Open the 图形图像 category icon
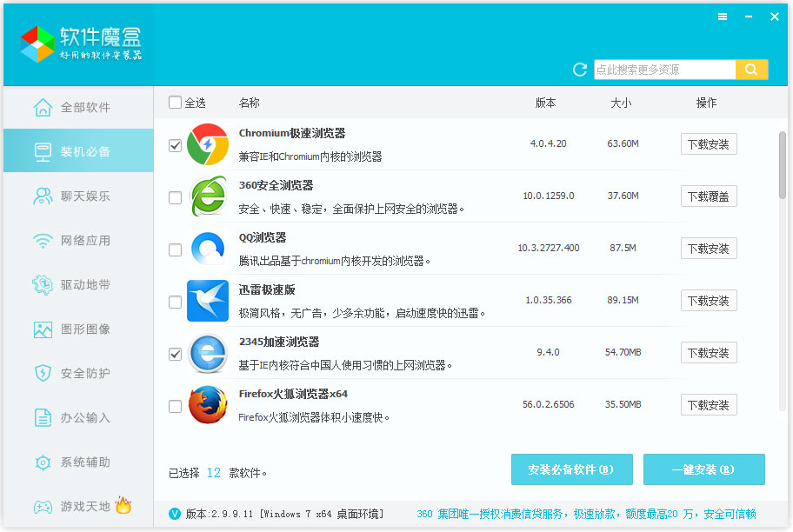Viewport: 793px width, 532px height. [x=42, y=329]
